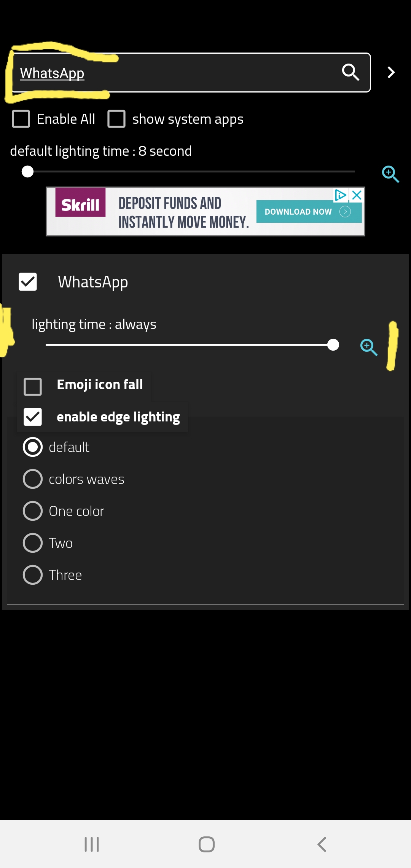Enable show system apps checkbox
The image size is (411, 868).
[x=116, y=119]
